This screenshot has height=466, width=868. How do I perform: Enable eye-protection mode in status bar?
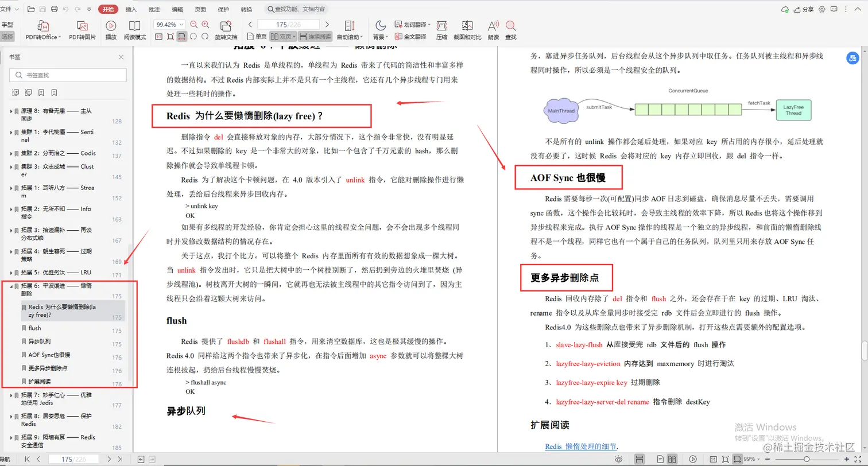point(619,459)
